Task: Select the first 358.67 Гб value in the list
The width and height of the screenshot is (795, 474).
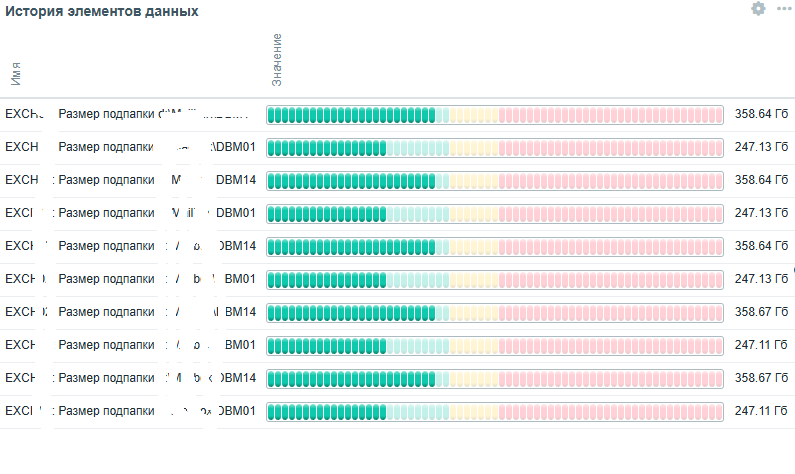Action: click(760, 312)
